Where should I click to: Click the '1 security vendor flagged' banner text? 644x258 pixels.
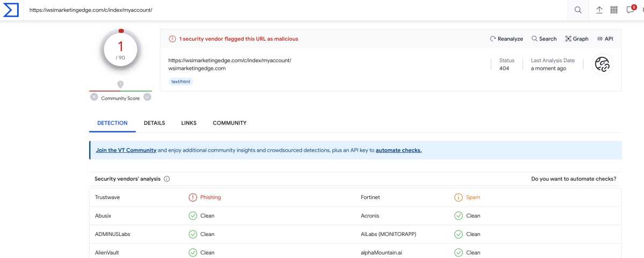(239, 39)
